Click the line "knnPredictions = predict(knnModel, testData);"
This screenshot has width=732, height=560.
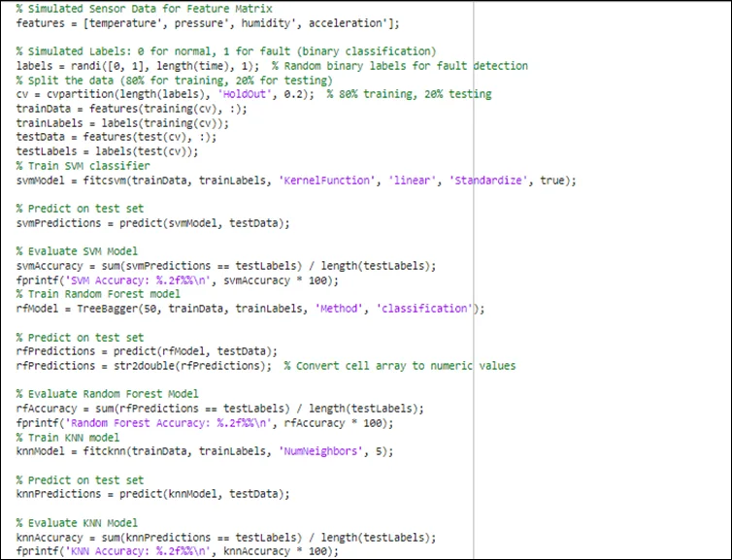pos(152,494)
